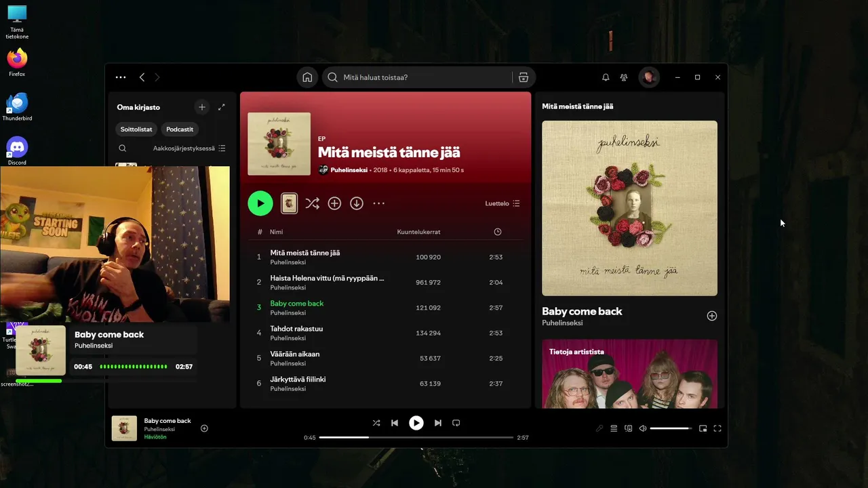
Task: Click 'Mitä meistä tänne jää' right panel title
Action: (577, 106)
